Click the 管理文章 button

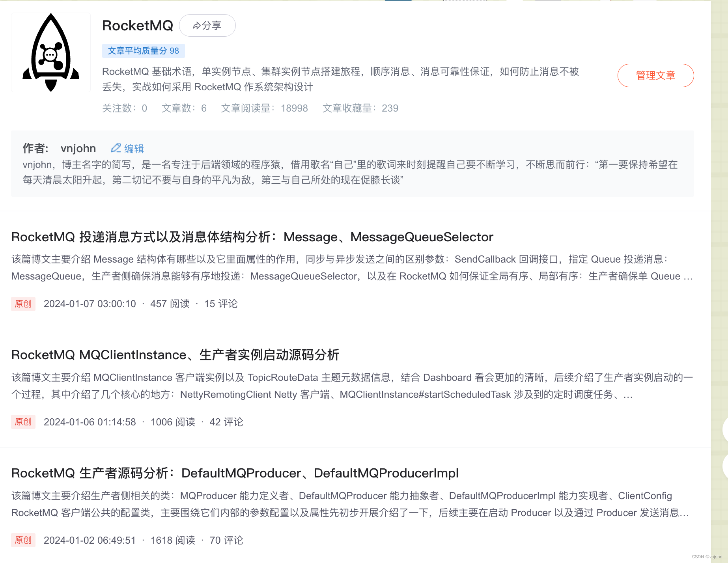[655, 75]
